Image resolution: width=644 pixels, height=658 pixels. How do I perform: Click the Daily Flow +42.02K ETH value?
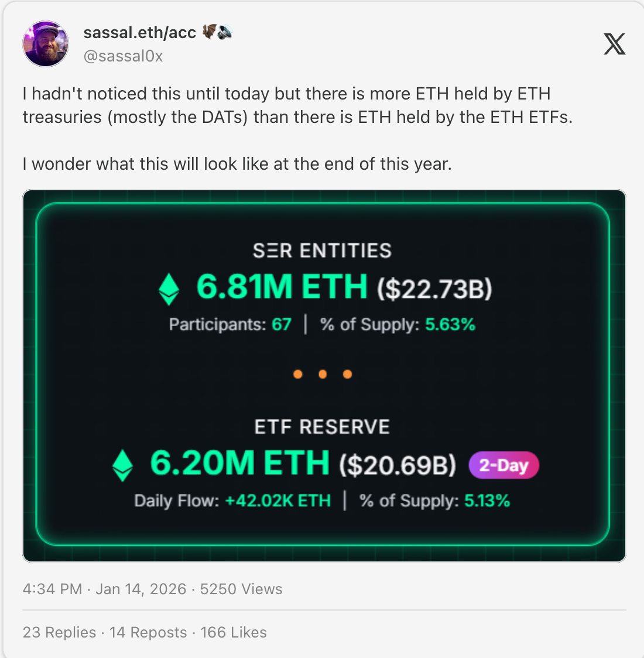pos(278,501)
